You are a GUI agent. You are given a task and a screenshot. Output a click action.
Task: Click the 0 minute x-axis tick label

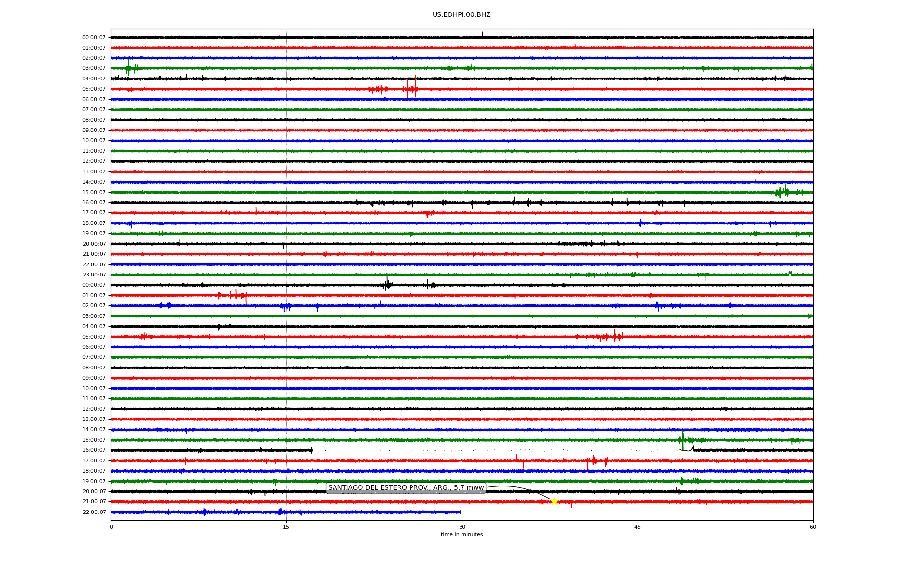coord(111,527)
